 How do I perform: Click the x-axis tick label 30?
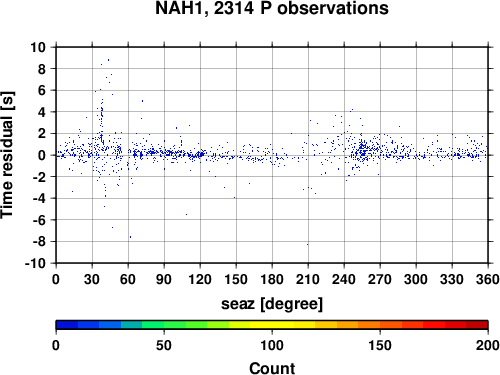(92, 279)
